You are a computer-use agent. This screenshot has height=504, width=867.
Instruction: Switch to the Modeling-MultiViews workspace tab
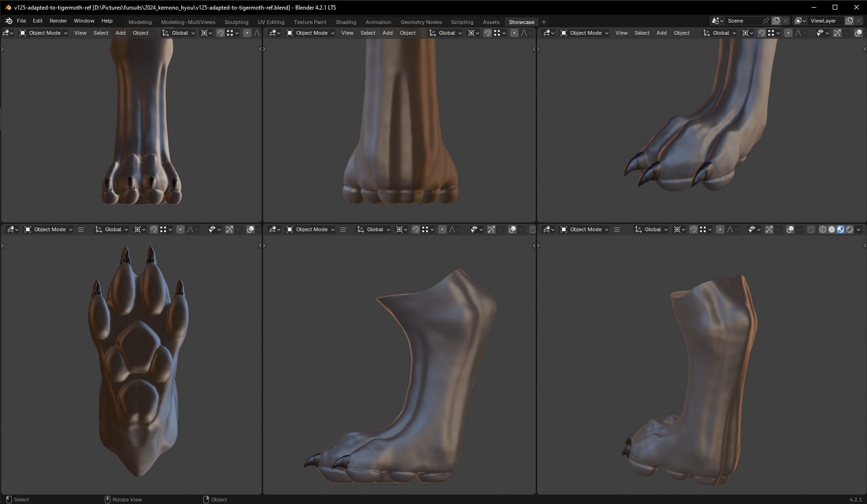tap(188, 22)
